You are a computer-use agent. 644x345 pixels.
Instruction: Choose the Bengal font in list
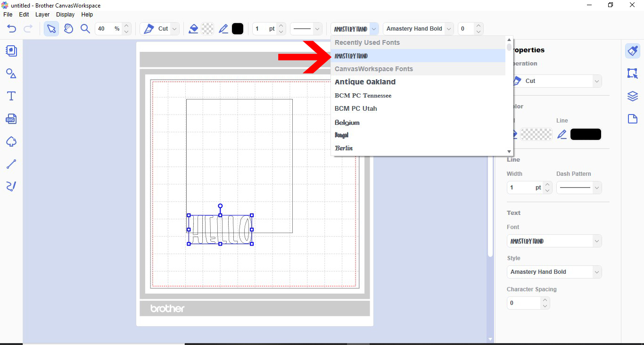[x=418, y=135]
